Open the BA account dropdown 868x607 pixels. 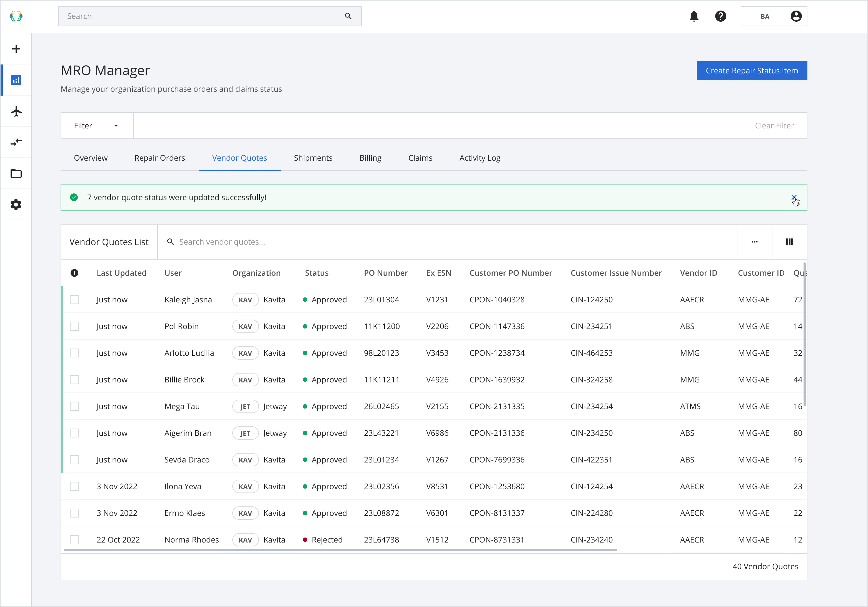(x=774, y=16)
